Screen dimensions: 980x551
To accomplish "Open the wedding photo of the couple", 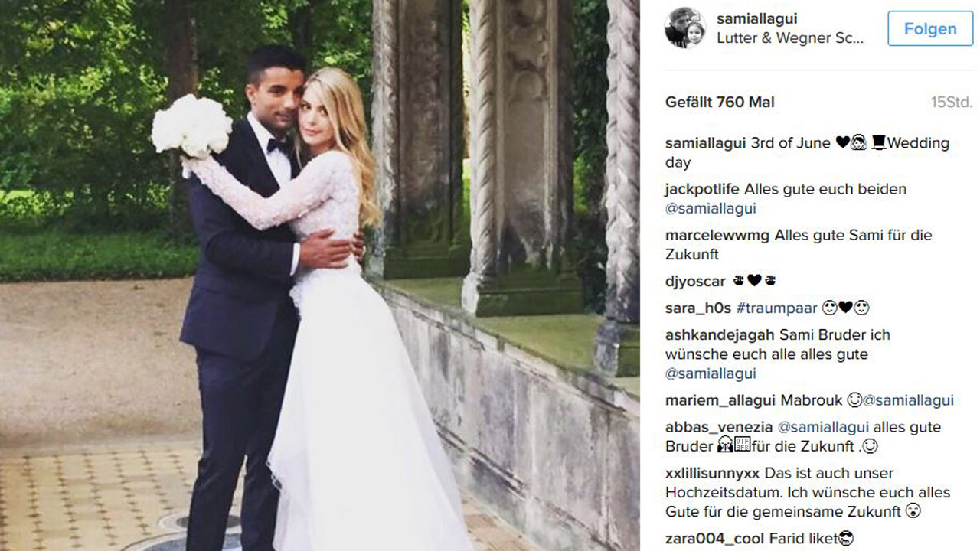I will pos(320,275).
